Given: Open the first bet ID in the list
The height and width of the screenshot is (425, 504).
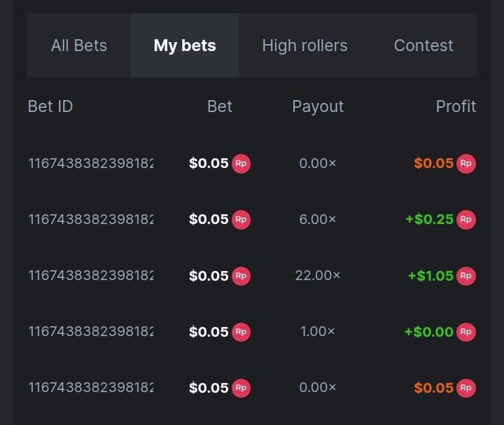Looking at the screenshot, I should point(90,164).
